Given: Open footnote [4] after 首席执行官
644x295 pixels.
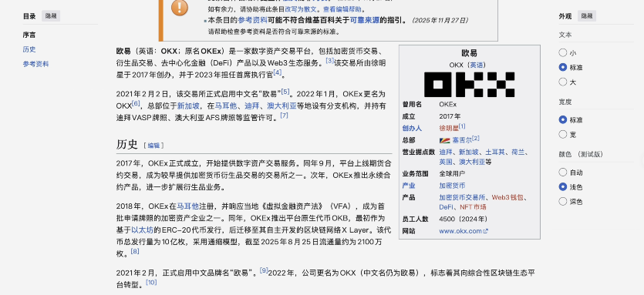Looking at the screenshot, I should (x=278, y=72).
